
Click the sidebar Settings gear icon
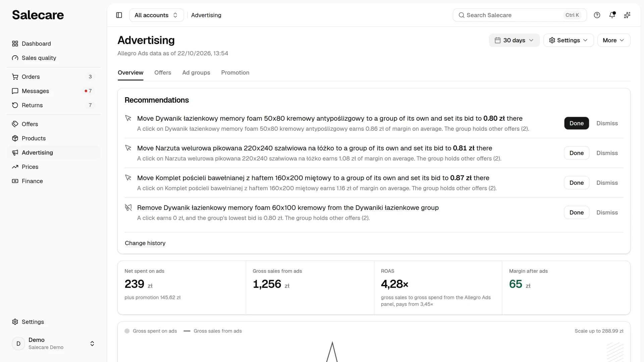click(15, 322)
